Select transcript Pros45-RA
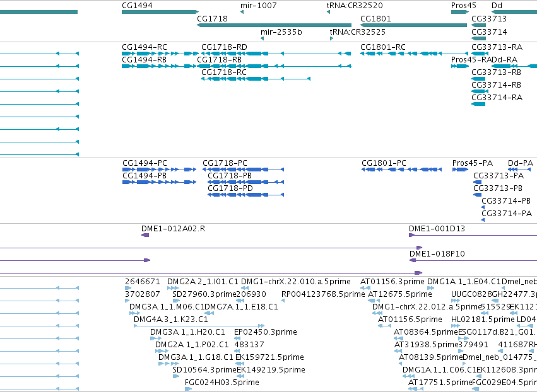Viewport: 537px width, 392px height. (x=460, y=66)
